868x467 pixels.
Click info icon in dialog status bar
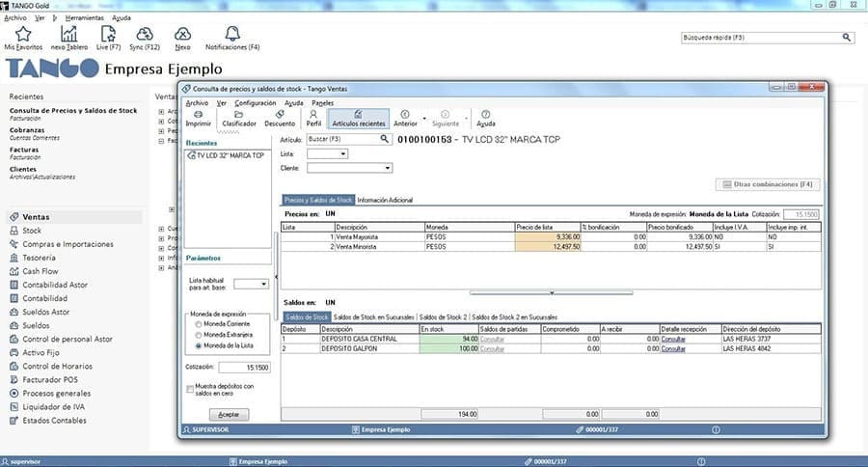[716, 430]
